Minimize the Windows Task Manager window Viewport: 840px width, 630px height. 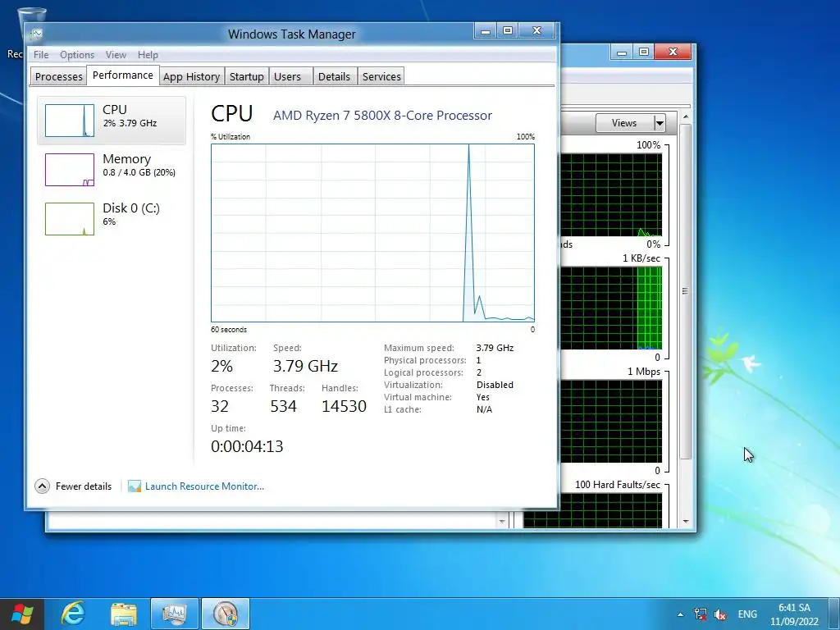point(486,30)
